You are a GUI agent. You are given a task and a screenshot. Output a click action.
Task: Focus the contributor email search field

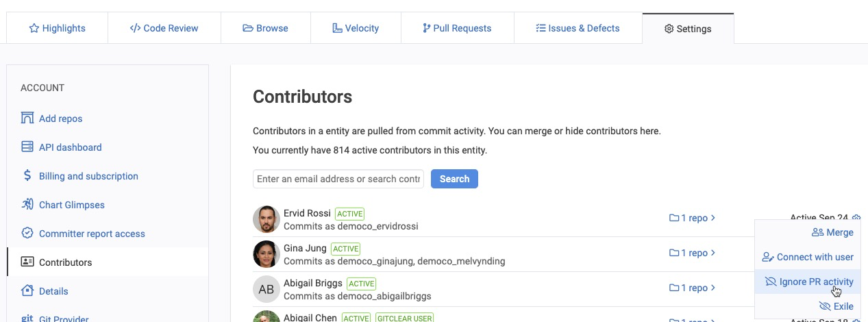click(338, 179)
